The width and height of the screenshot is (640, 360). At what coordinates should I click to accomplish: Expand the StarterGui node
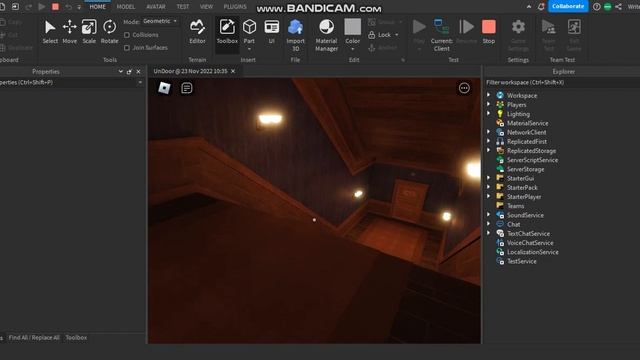click(x=489, y=178)
